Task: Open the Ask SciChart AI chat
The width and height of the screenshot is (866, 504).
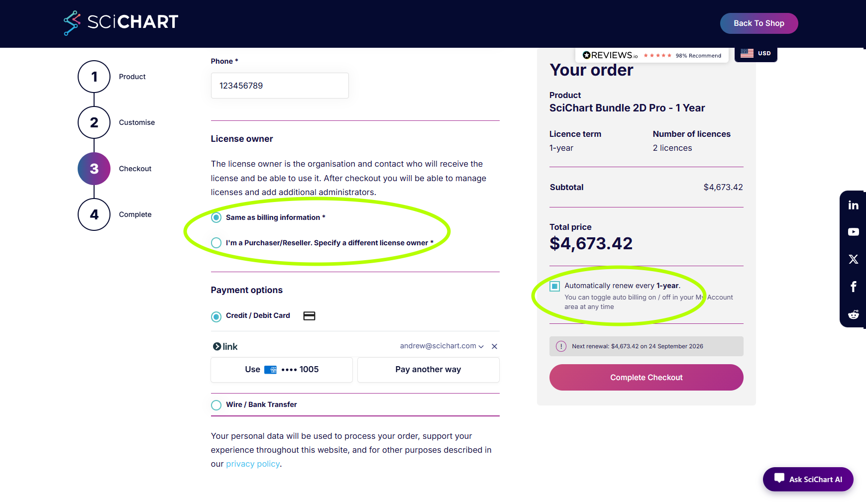Action: point(808,479)
